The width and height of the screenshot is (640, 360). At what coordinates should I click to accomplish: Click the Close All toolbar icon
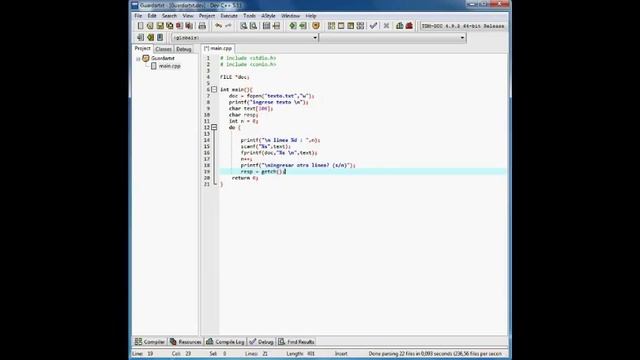189,26
